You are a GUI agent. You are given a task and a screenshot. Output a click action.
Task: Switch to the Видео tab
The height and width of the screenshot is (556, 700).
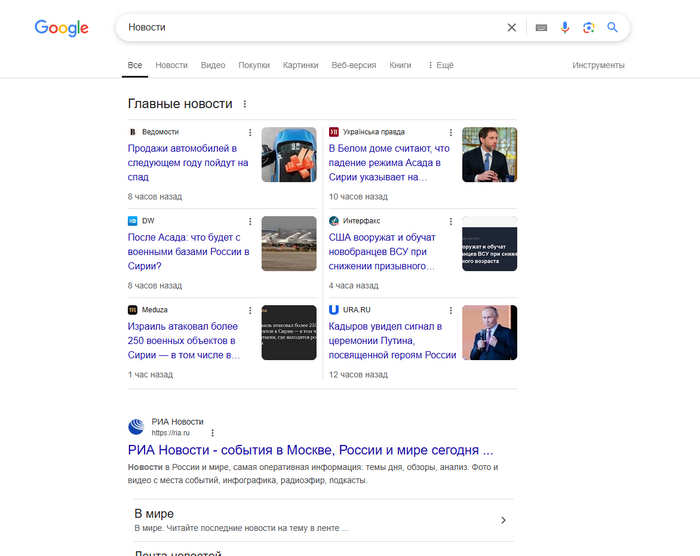pyautogui.click(x=213, y=65)
